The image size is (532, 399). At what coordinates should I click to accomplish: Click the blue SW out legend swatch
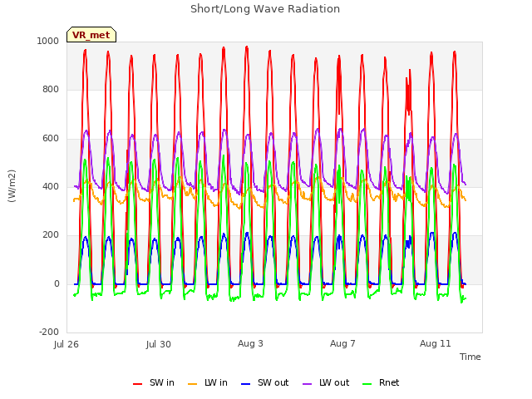tap(245, 384)
